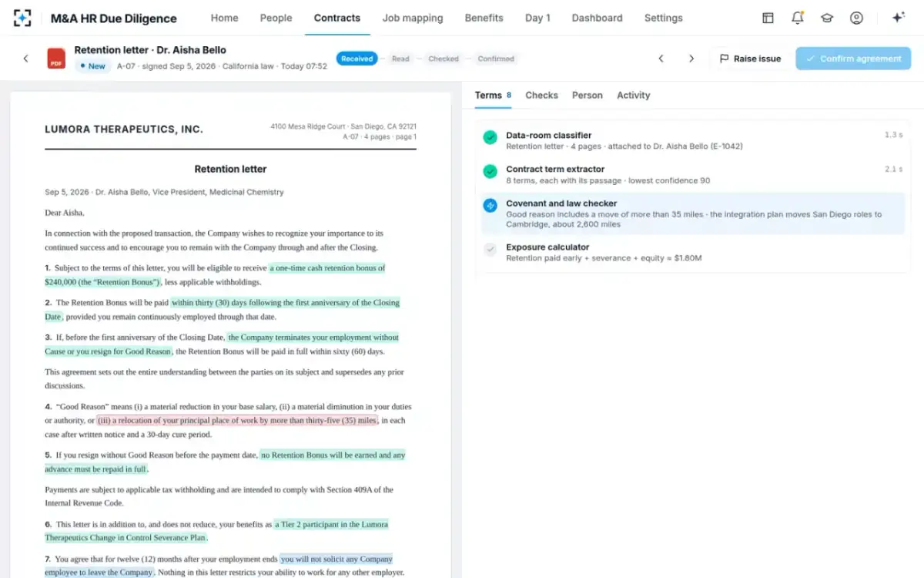924x578 pixels.
Task: Open the learning graduation cap icon
Action: pyautogui.click(x=827, y=18)
